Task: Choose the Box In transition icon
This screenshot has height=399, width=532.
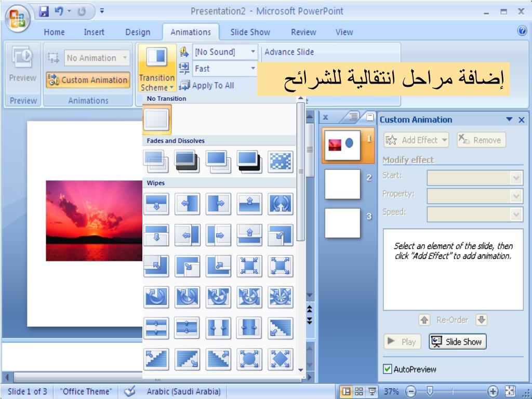Action: (x=249, y=265)
